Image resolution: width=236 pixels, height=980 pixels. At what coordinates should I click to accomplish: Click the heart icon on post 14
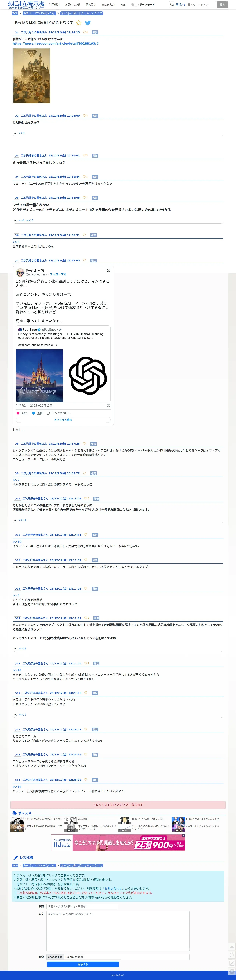pos(86,618)
